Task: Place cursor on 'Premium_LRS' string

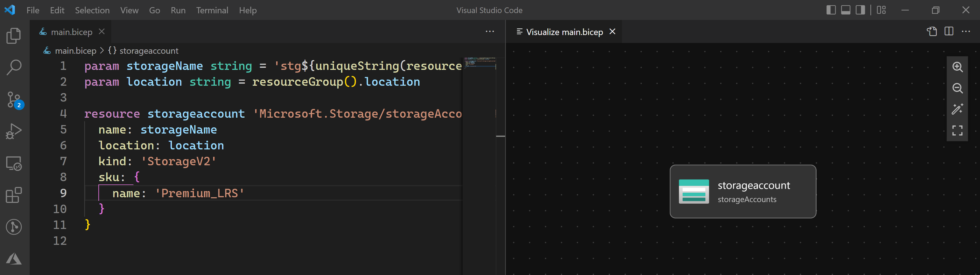Action: 199,193
